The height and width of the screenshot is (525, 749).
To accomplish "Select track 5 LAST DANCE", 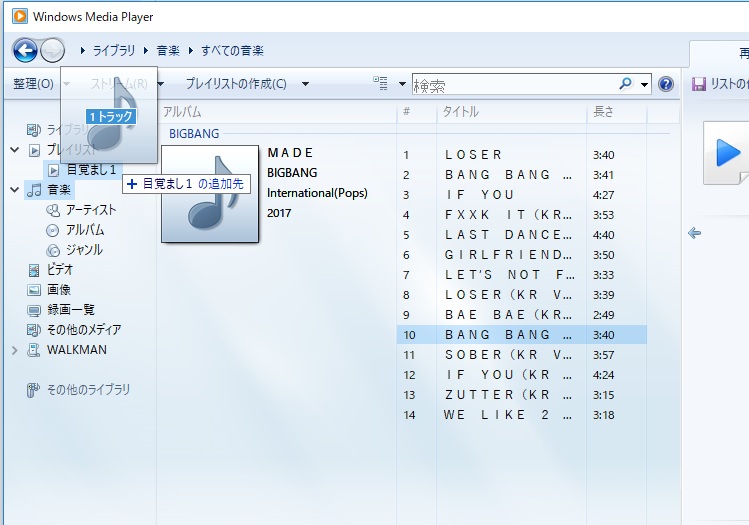I will (522, 235).
